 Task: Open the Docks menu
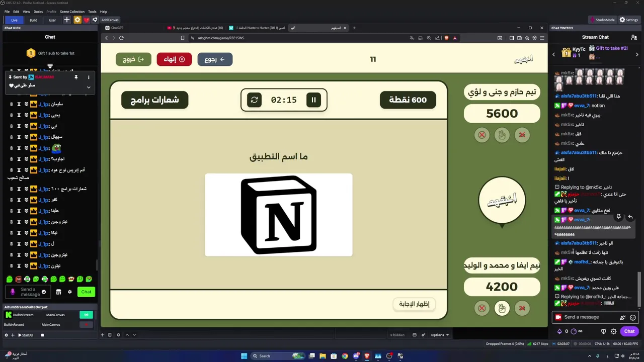coord(38,12)
